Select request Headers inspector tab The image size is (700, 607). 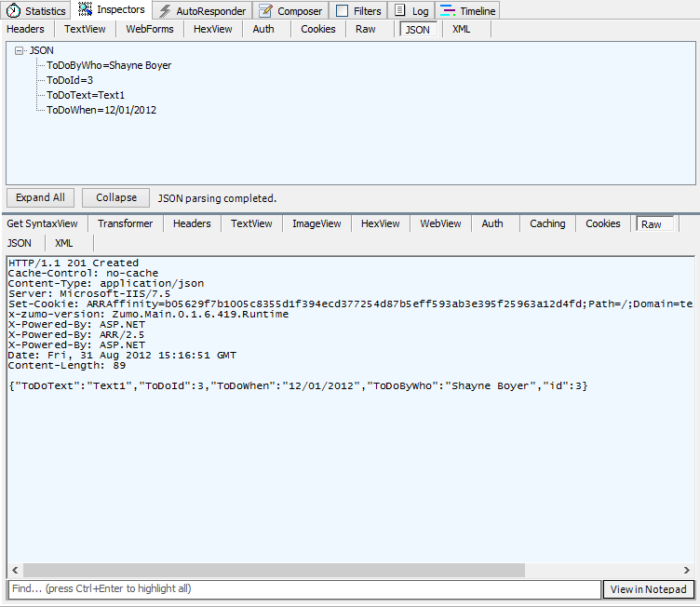tap(26, 29)
